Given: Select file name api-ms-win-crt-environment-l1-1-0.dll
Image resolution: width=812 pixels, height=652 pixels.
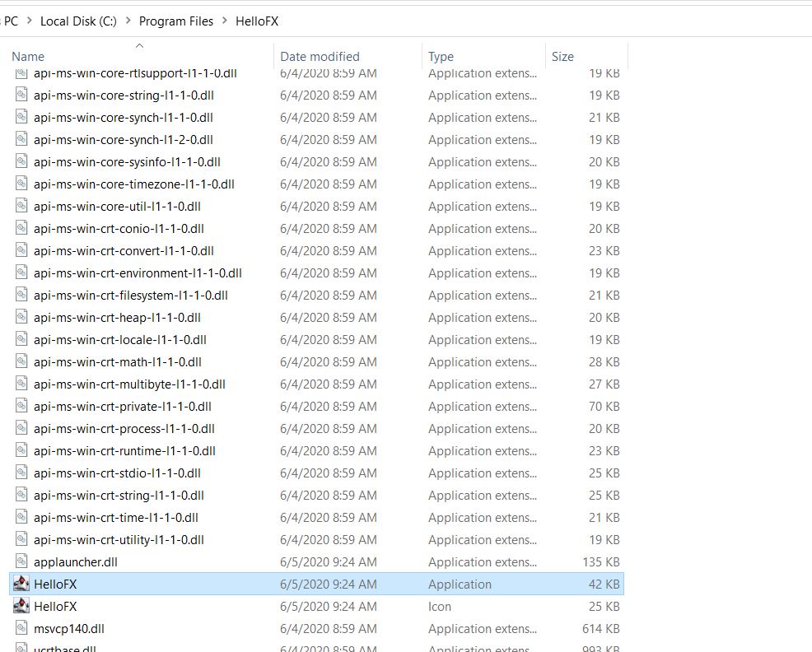Looking at the screenshot, I should click(138, 273).
